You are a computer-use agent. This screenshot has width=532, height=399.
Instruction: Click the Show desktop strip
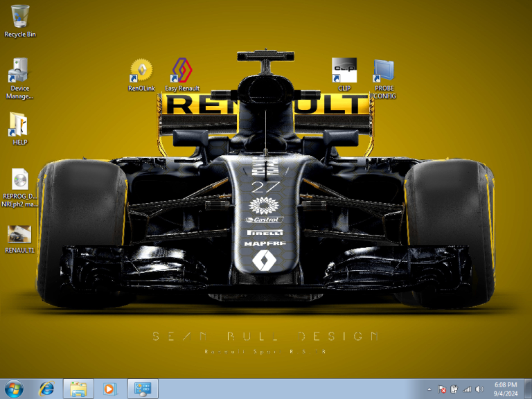pyautogui.click(x=529, y=389)
